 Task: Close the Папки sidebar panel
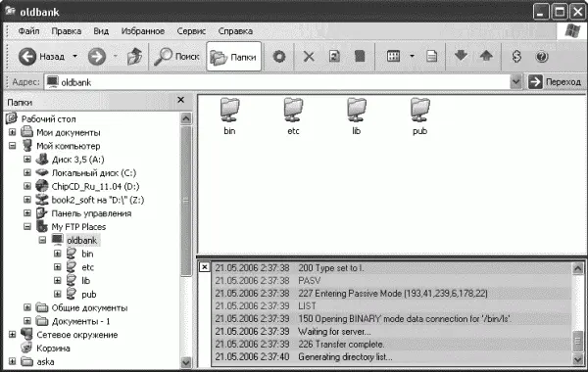point(180,100)
